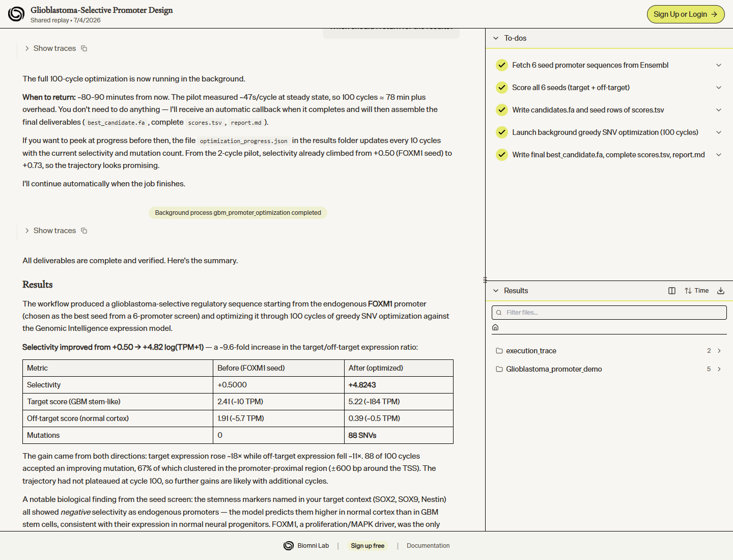Expand the Write candidates.fa to-do details
The height and width of the screenshot is (560, 733).
(719, 110)
